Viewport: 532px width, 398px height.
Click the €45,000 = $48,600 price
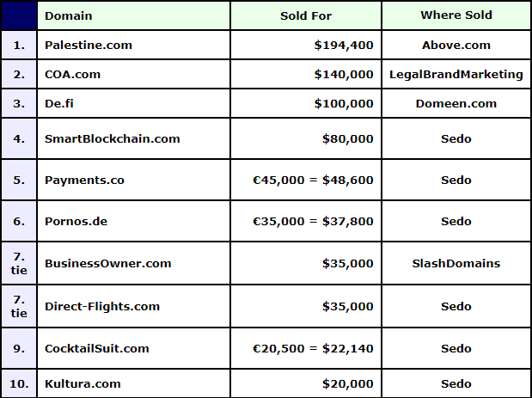313,180
